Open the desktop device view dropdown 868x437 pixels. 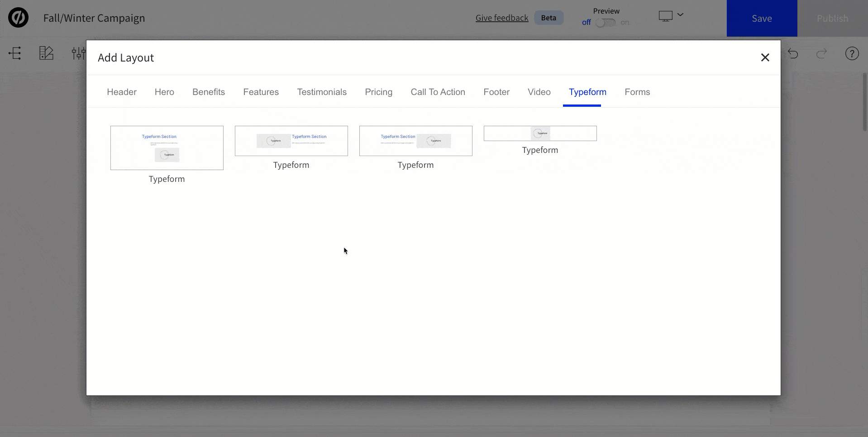(x=671, y=16)
